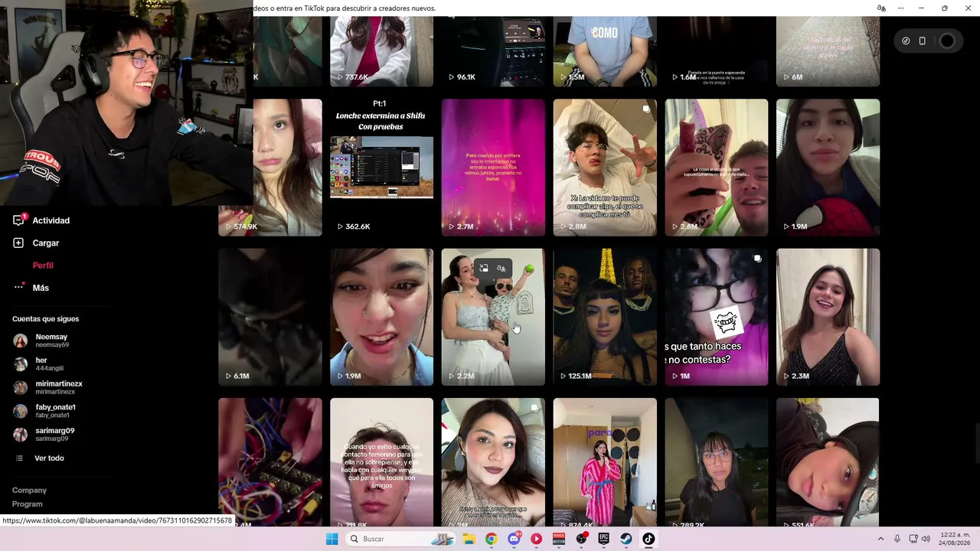Open faby_onate1's profile avatar
This screenshot has width=980, height=551.
coord(20,411)
